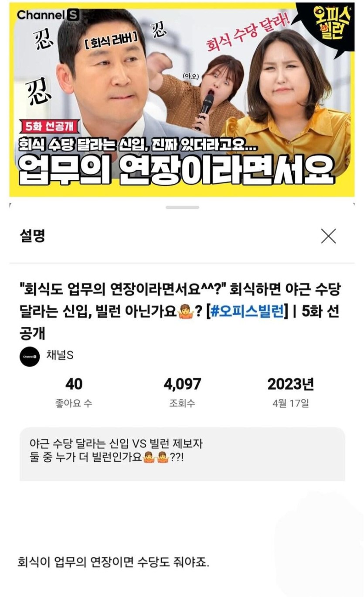Tap the gray video description box
The width and height of the screenshot is (364, 597).
click(x=182, y=454)
